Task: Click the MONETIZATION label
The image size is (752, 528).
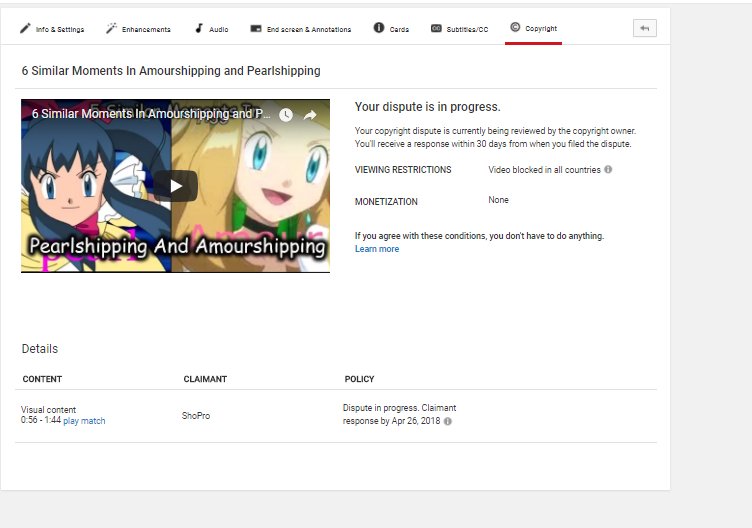Action: coord(386,202)
